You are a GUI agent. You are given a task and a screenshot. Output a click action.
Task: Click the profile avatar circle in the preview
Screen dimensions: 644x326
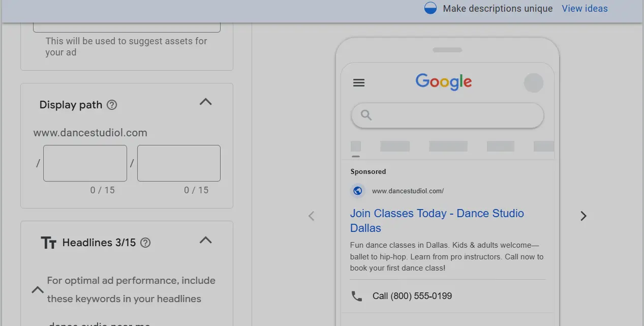(533, 82)
